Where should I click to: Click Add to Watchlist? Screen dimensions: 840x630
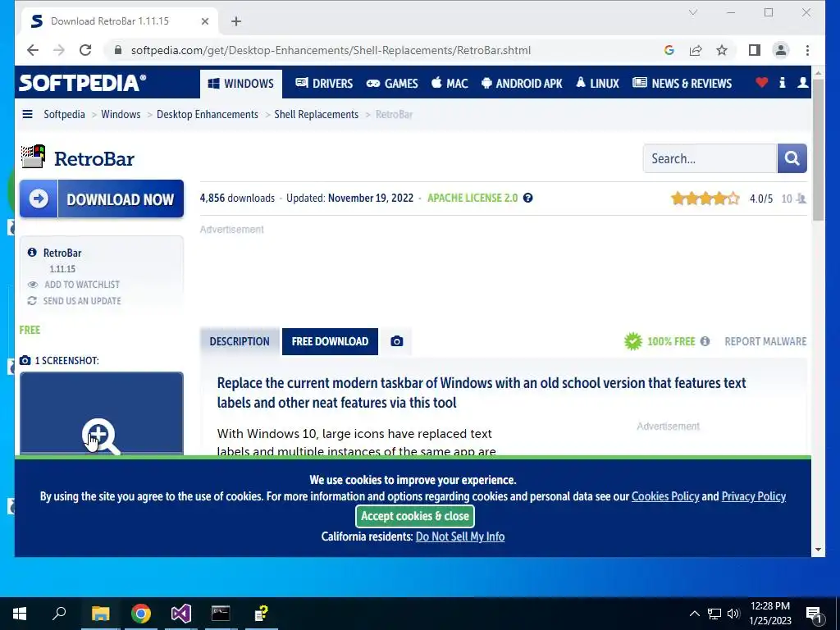74,285
